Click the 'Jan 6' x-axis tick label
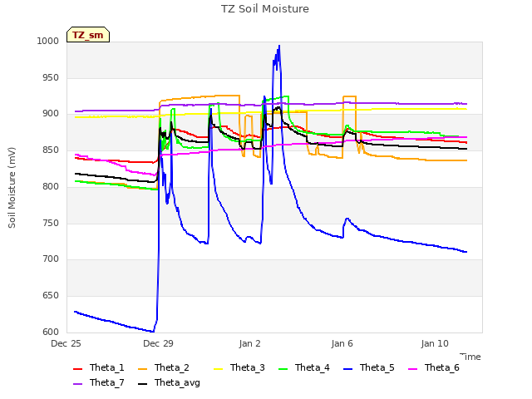532x399 pixels. pyautogui.click(x=342, y=343)
